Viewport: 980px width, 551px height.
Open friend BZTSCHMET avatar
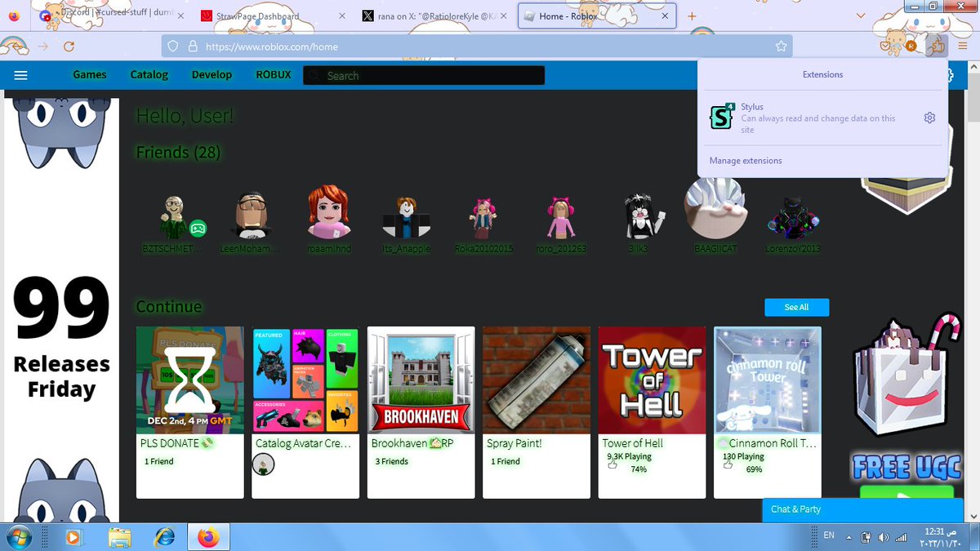pyautogui.click(x=173, y=216)
